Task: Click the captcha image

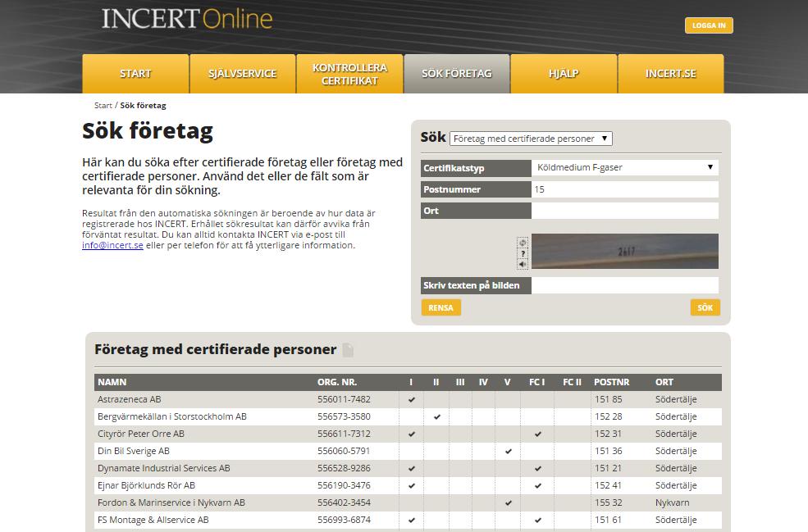Action: point(624,252)
